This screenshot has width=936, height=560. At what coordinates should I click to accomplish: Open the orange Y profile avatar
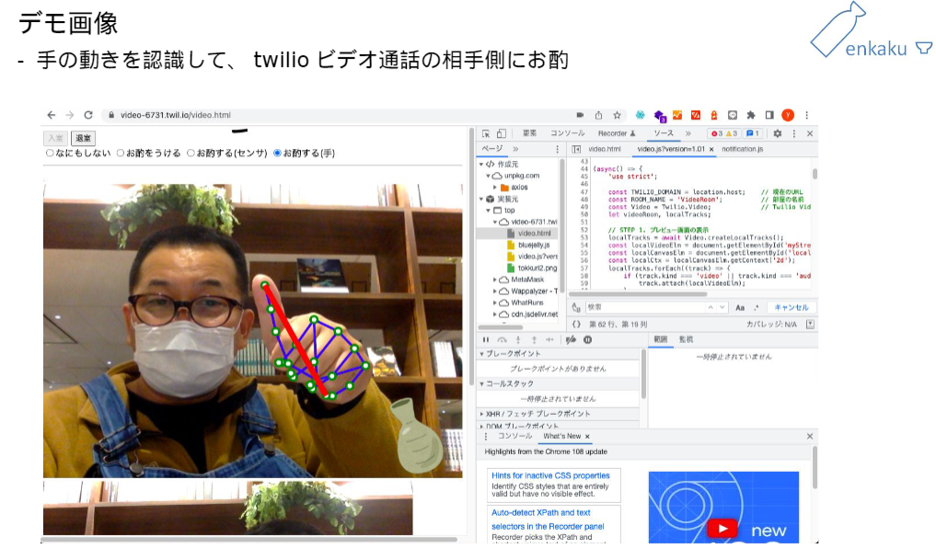pyautogui.click(x=788, y=115)
